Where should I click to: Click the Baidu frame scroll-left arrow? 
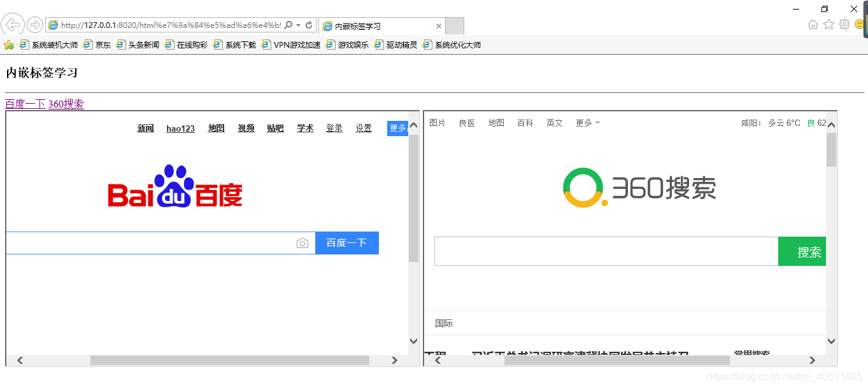click(x=20, y=360)
